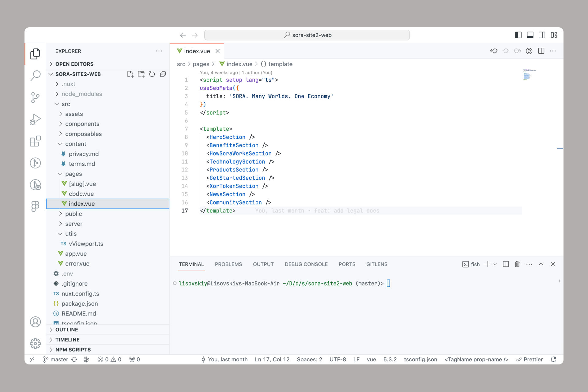This screenshot has height=392, width=588.
Task: Expand the components folder
Action: pyautogui.click(x=107, y=124)
